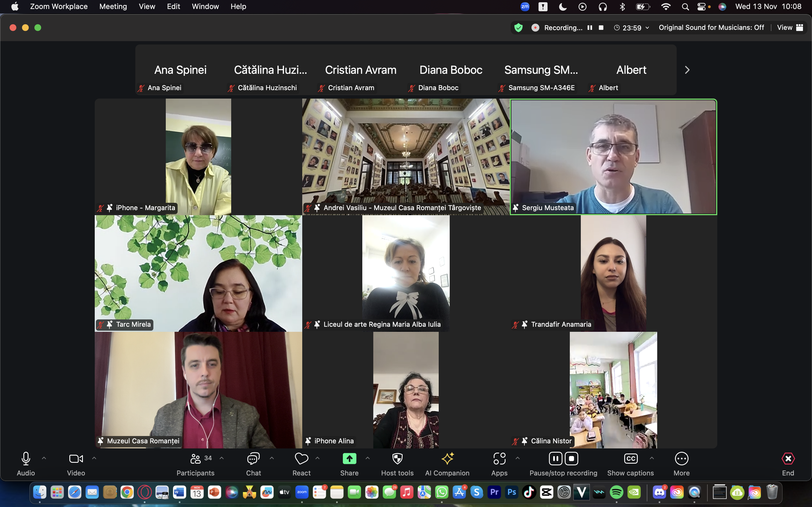The image size is (812, 507).
Task: Click the React heart icon
Action: pos(301,459)
